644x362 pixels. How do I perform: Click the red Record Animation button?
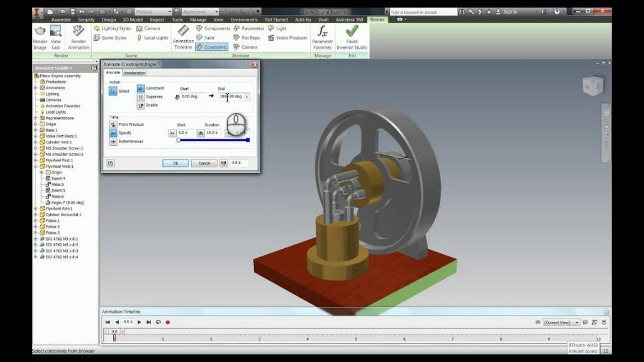(x=167, y=322)
